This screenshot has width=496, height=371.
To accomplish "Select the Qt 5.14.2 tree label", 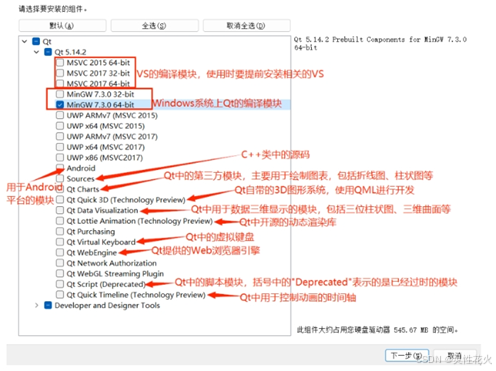I will click(70, 52).
